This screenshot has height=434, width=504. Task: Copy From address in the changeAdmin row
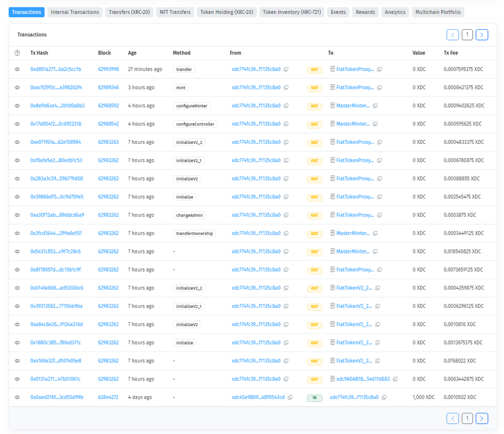point(286,215)
